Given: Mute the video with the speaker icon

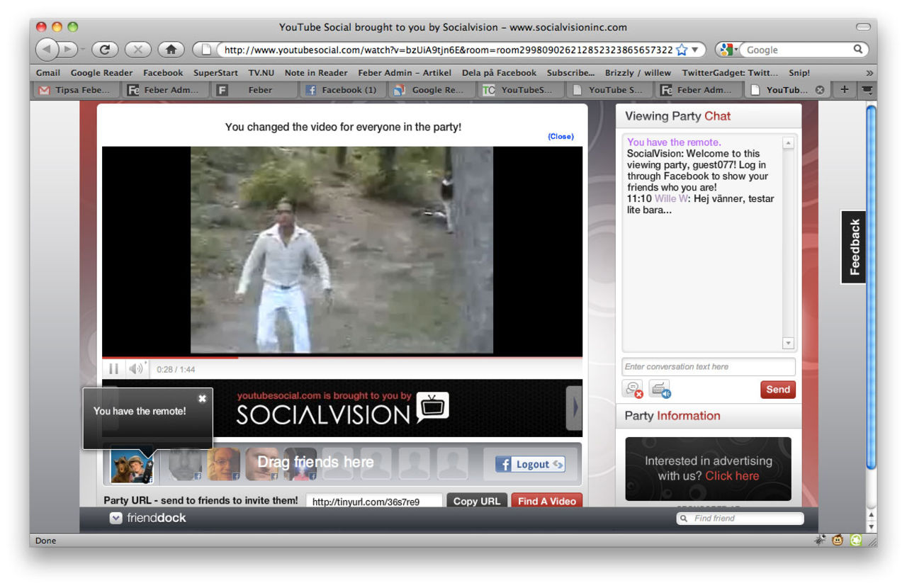Looking at the screenshot, I should tap(135, 368).
